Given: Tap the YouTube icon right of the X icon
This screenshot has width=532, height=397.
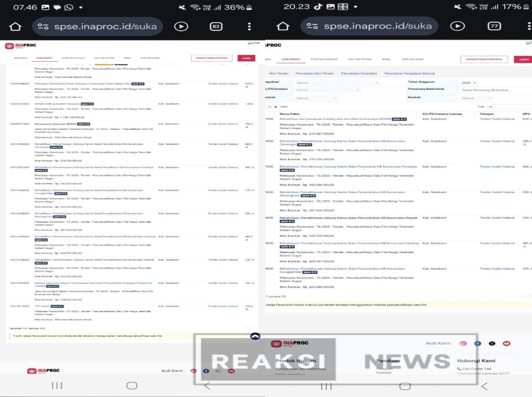Looking at the screenshot, I should tap(506, 343).
